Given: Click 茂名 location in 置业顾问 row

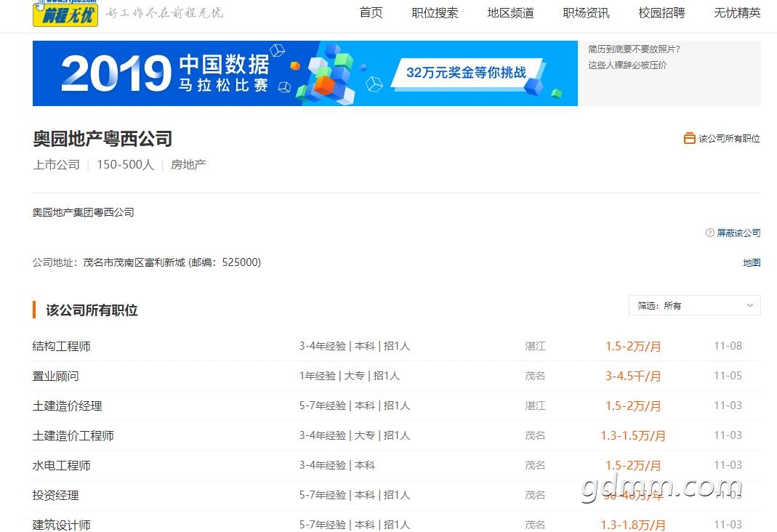Looking at the screenshot, I should (x=535, y=376).
